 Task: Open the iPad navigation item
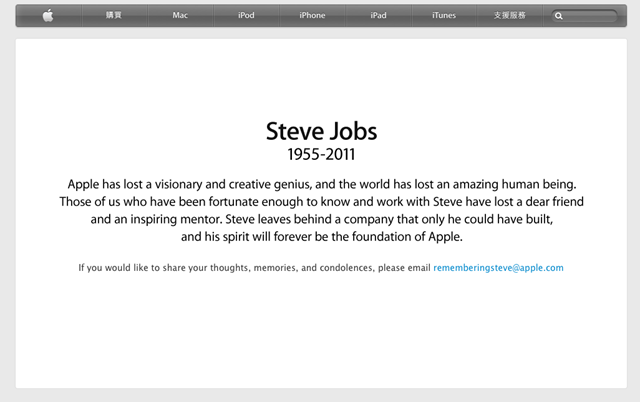click(x=378, y=16)
